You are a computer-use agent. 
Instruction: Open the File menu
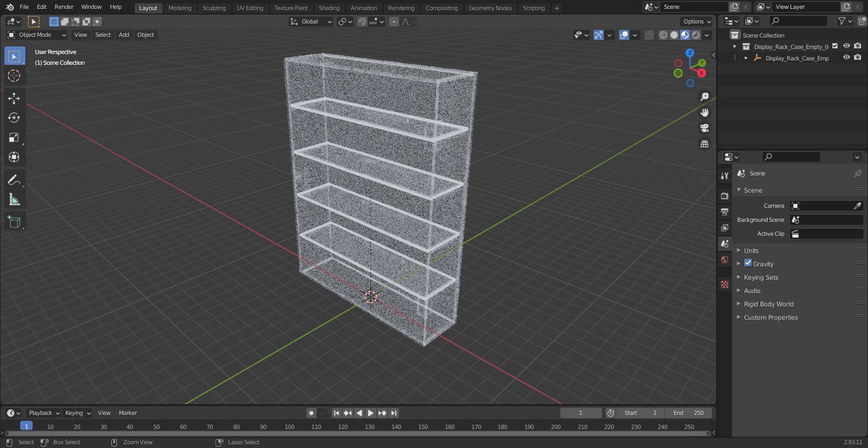(x=24, y=7)
